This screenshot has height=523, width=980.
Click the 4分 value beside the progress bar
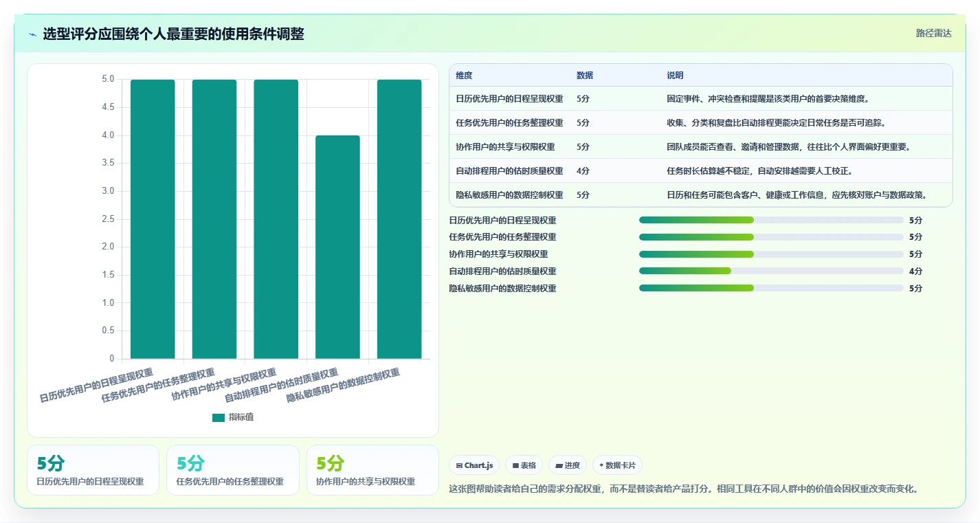coord(915,271)
